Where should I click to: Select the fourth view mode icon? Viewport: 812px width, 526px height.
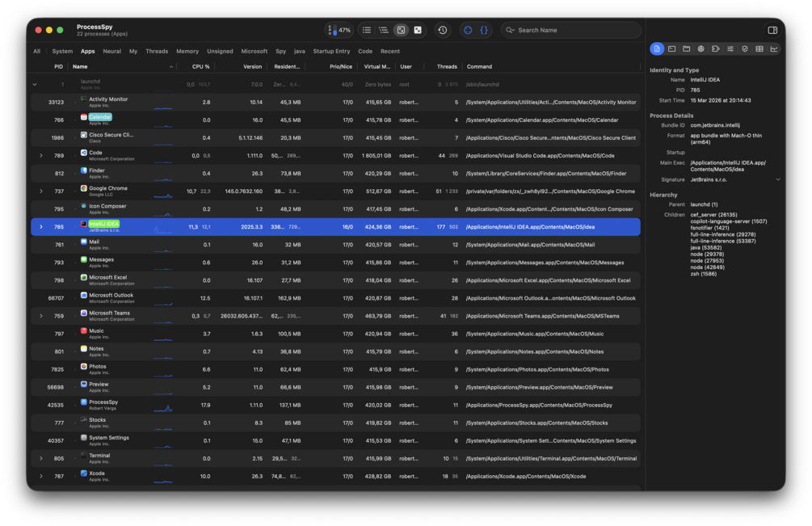418,30
